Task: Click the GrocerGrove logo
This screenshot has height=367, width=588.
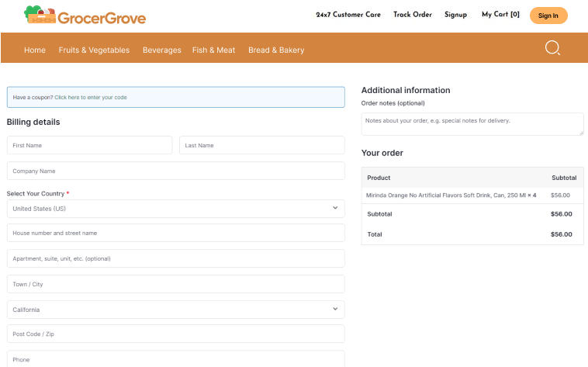Action: (x=85, y=16)
